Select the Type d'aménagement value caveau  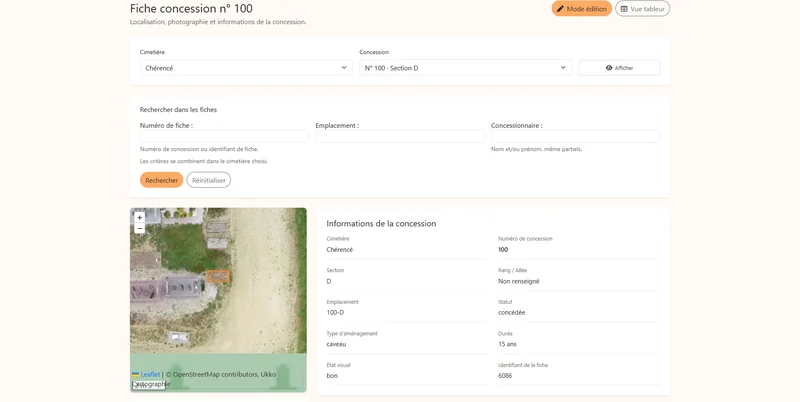[x=336, y=344]
